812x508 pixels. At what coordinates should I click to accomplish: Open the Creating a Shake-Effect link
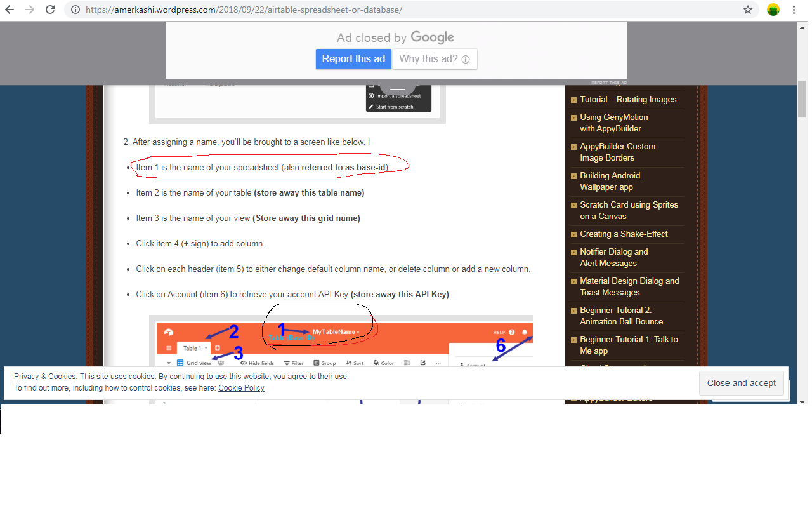coord(624,234)
